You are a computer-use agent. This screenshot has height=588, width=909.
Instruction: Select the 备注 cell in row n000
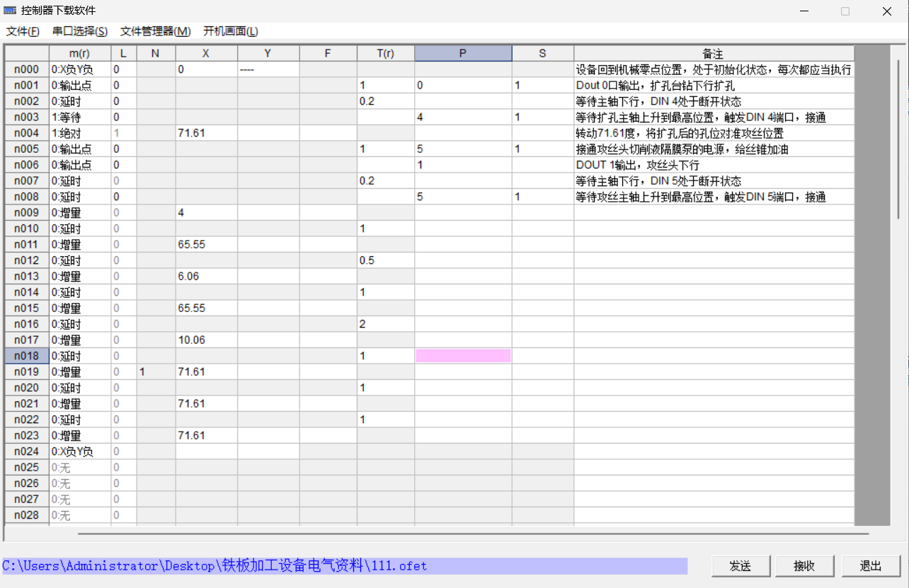click(x=714, y=69)
